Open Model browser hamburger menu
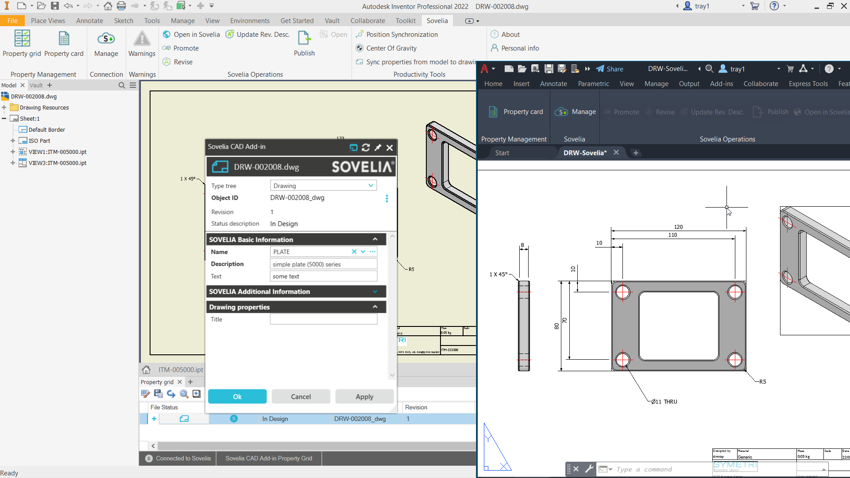850x478 pixels. pyautogui.click(x=133, y=85)
